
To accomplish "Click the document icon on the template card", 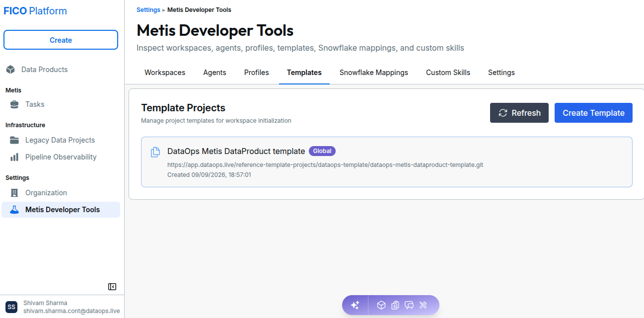I will tap(155, 152).
